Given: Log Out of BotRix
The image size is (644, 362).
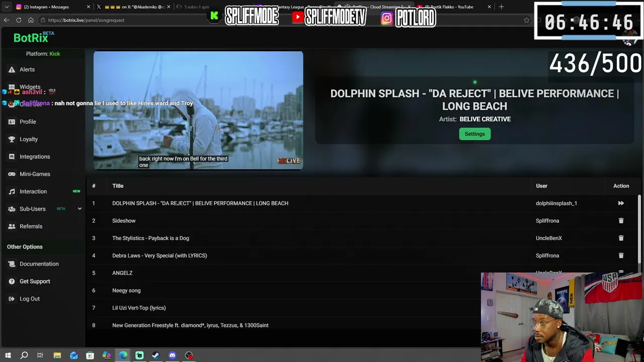Looking at the screenshot, I should pyautogui.click(x=29, y=299).
